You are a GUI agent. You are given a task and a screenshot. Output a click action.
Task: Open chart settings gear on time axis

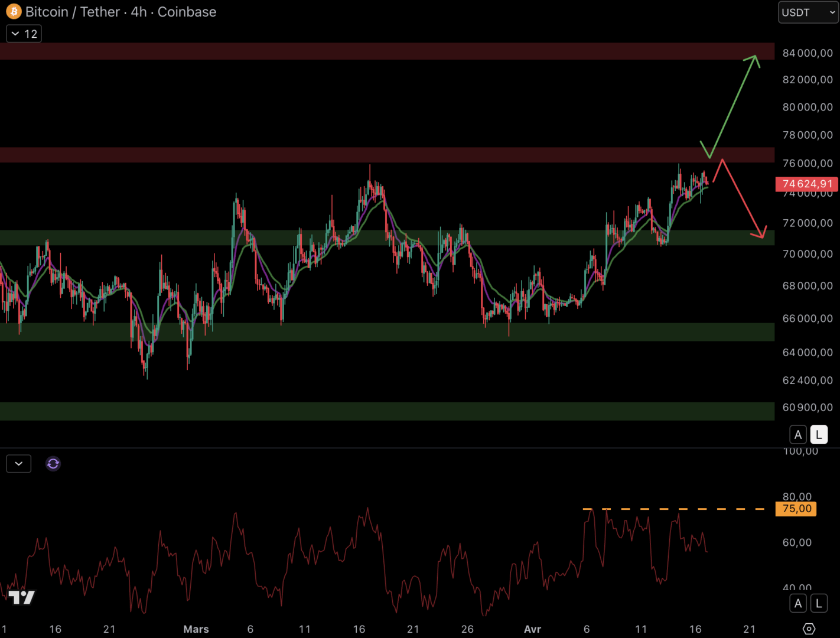pyautogui.click(x=809, y=629)
